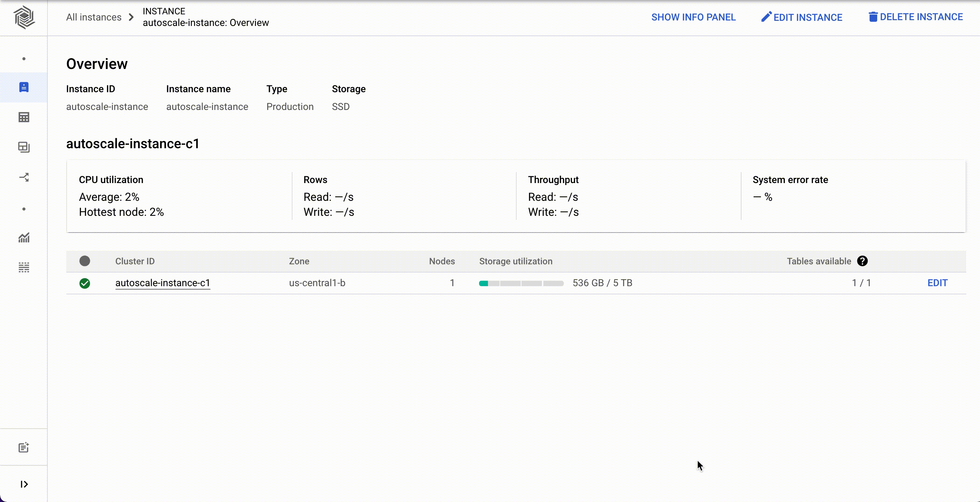Click All instances breadcrumb navigation item

point(94,17)
